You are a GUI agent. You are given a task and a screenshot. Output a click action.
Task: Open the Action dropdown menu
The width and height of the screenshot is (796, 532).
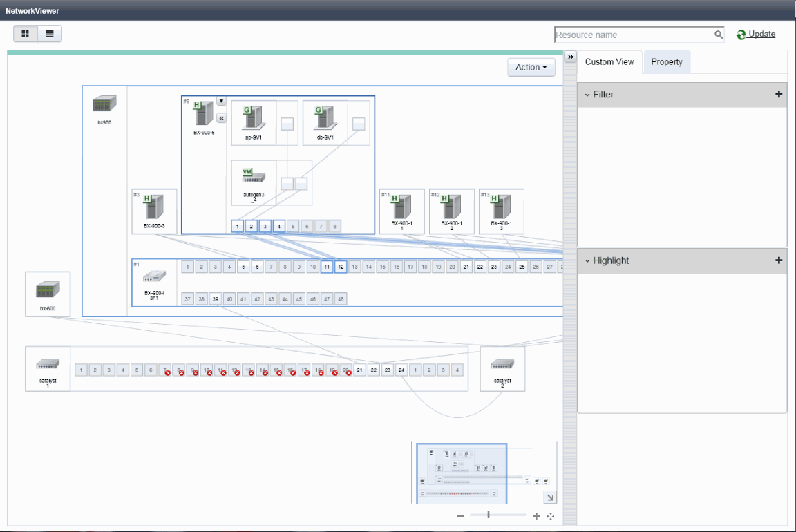coord(531,68)
